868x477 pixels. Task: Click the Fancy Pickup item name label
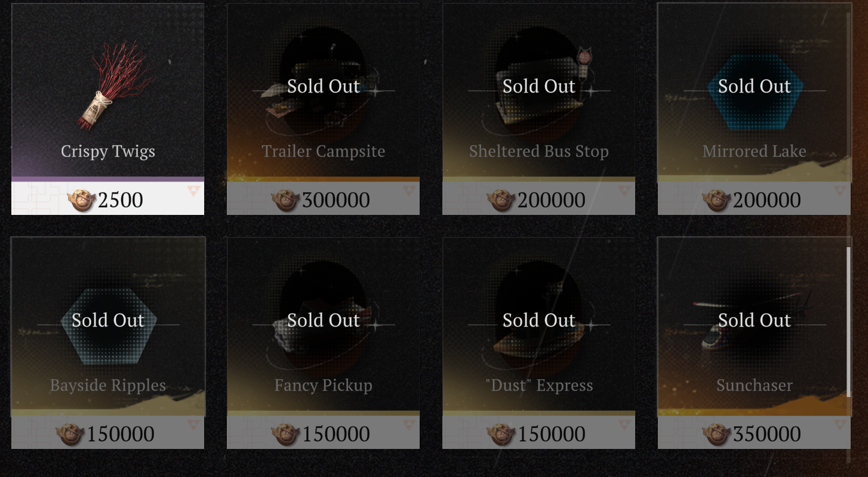point(323,385)
